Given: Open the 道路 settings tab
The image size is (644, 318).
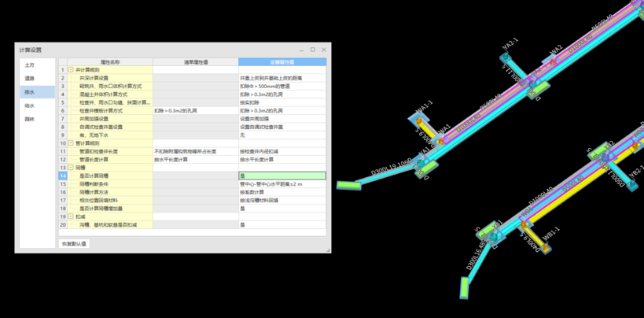Looking at the screenshot, I should click(30, 79).
